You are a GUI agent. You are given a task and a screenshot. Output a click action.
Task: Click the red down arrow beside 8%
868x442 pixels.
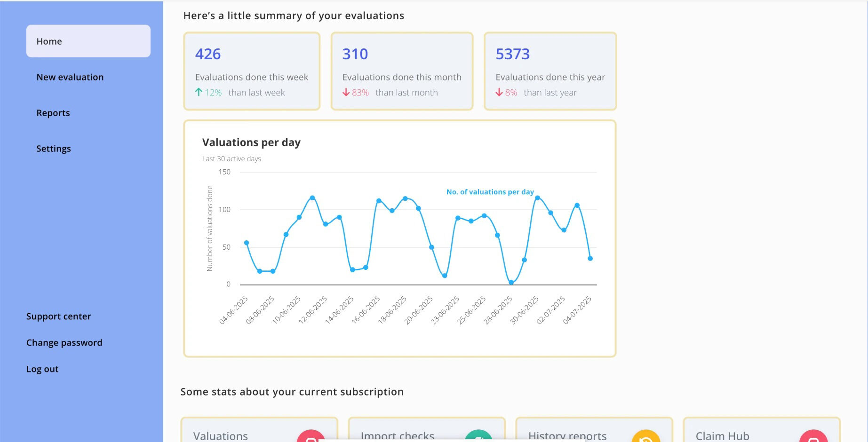click(x=499, y=93)
